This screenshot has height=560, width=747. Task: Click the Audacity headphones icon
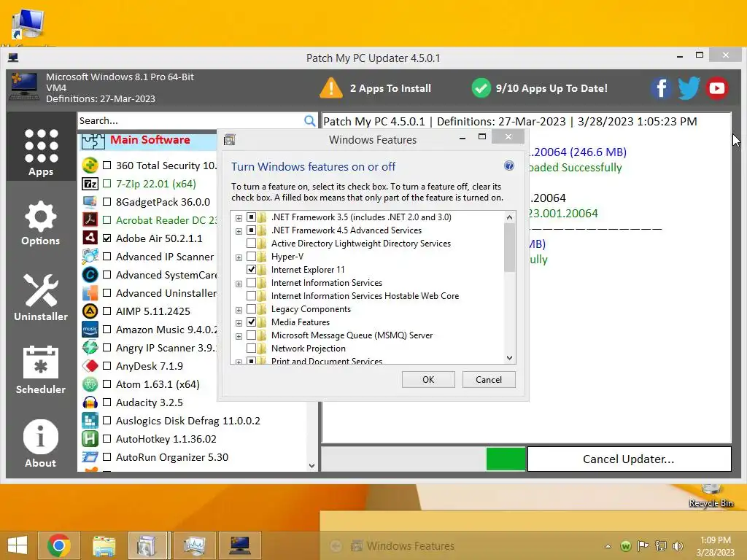pos(90,402)
